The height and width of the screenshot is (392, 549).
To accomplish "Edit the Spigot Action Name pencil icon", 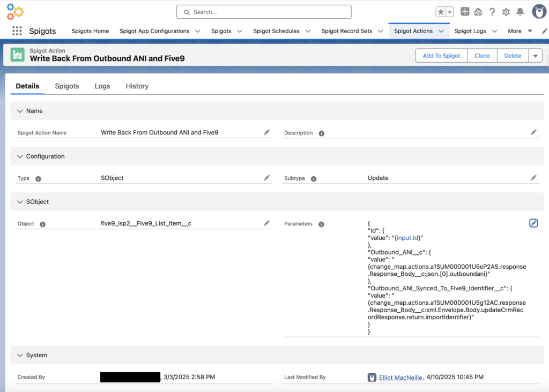I will 267,132.
